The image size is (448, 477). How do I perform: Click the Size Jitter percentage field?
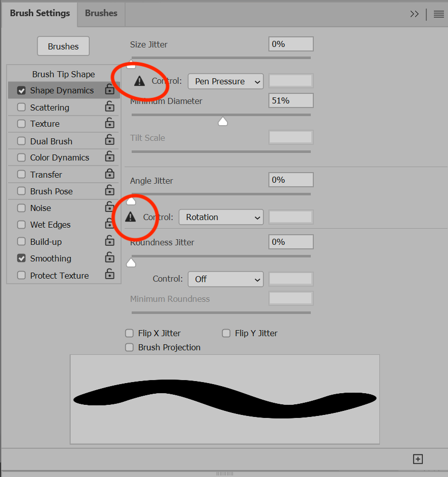pyautogui.click(x=291, y=44)
